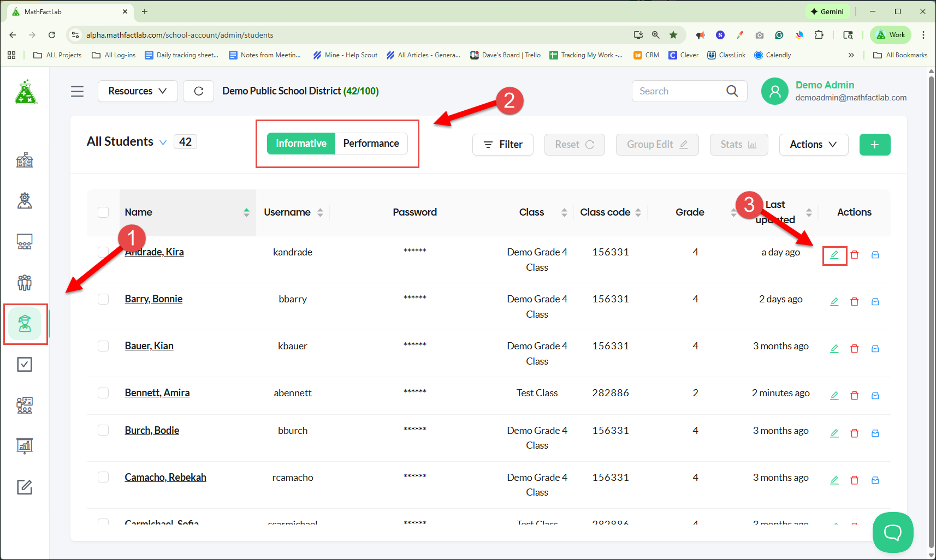
Task: Select the MathFactLab browser tab
Action: [x=71, y=11]
